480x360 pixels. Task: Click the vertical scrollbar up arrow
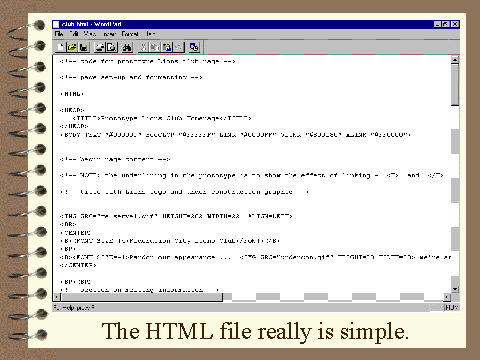coord(455,60)
